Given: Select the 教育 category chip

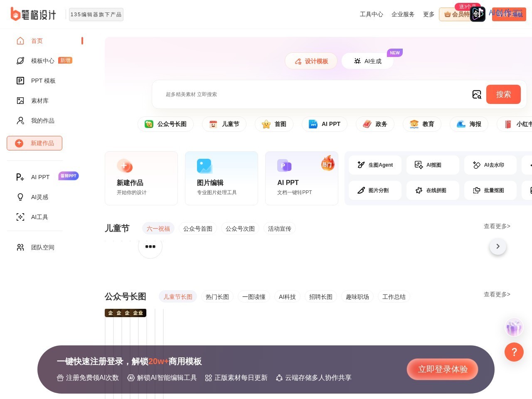Looking at the screenshot, I should coord(422,124).
